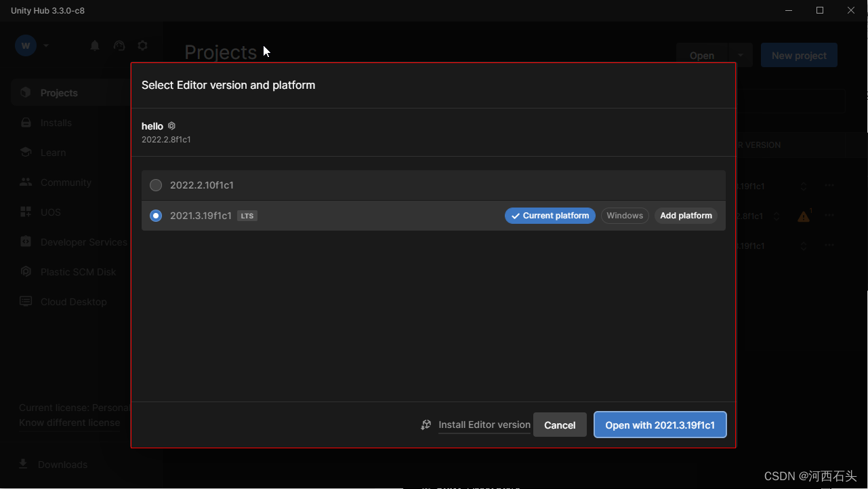
Task: Click the LTS badge
Action: 247,216
